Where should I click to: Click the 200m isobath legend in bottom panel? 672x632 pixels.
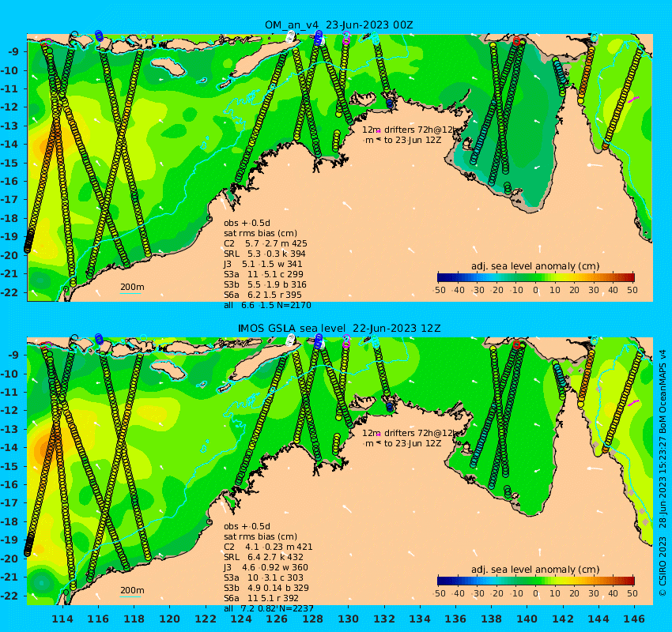(131, 592)
